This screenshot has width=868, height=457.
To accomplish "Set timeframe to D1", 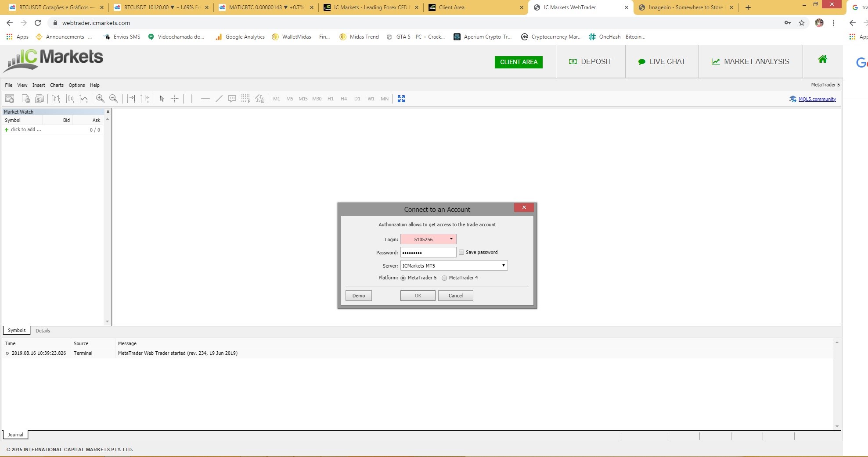I will point(357,99).
